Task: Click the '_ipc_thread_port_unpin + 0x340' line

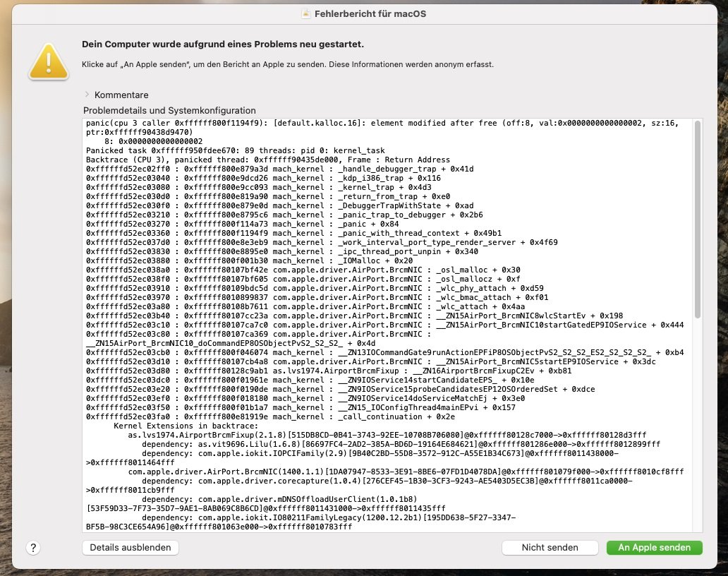Action: coord(282,252)
